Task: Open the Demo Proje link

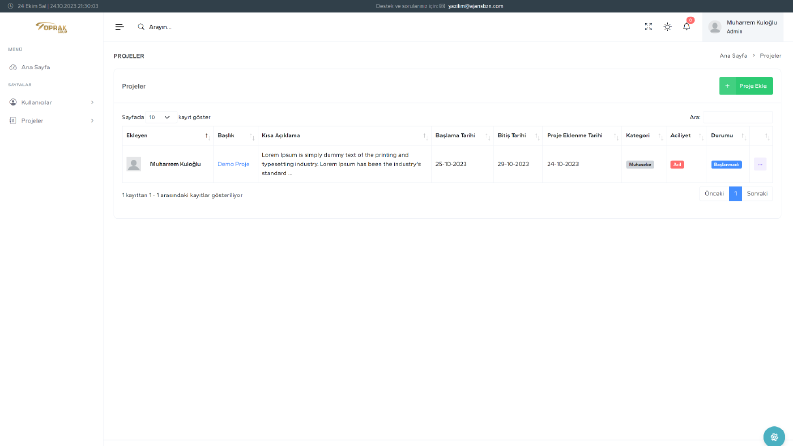Action: (x=233, y=164)
